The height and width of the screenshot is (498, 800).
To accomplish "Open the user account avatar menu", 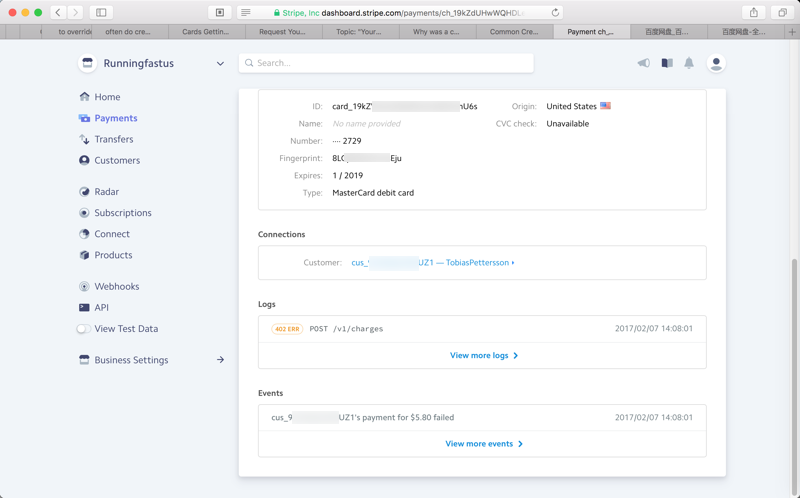I will coord(716,63).
